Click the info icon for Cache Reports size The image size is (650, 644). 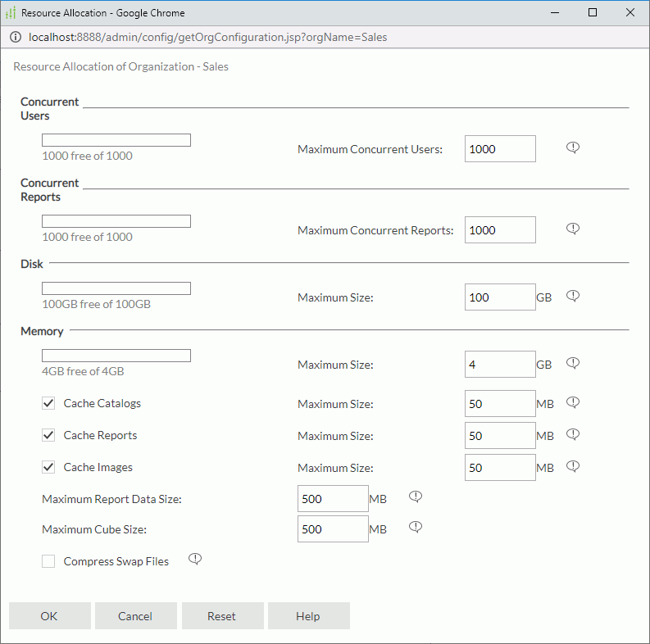pos(573,434)
